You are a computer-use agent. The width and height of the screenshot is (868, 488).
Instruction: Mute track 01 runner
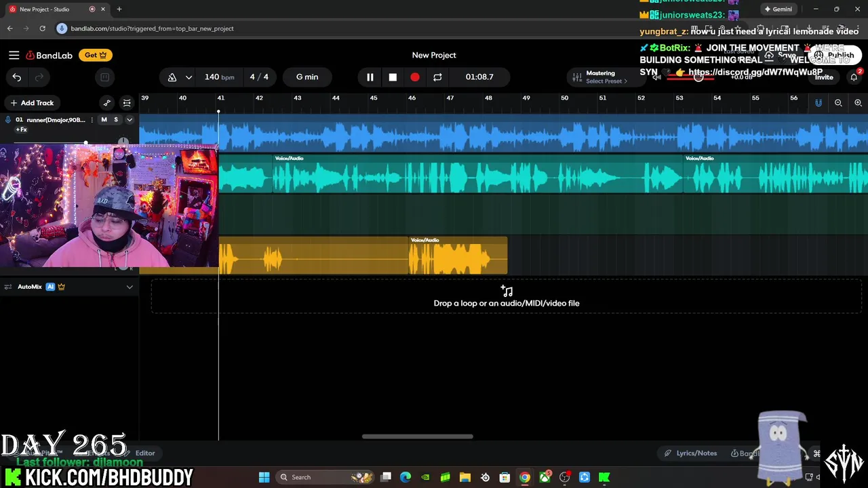pos(104,120)
